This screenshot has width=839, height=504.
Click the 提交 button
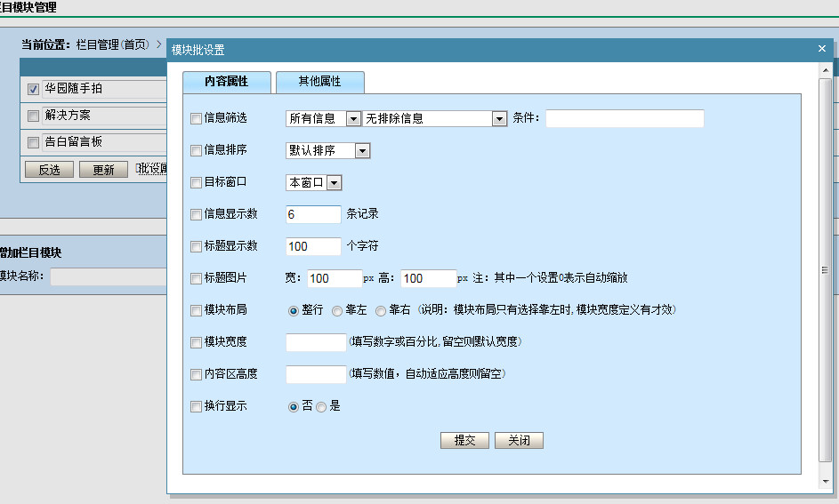[x=465, y=441]
